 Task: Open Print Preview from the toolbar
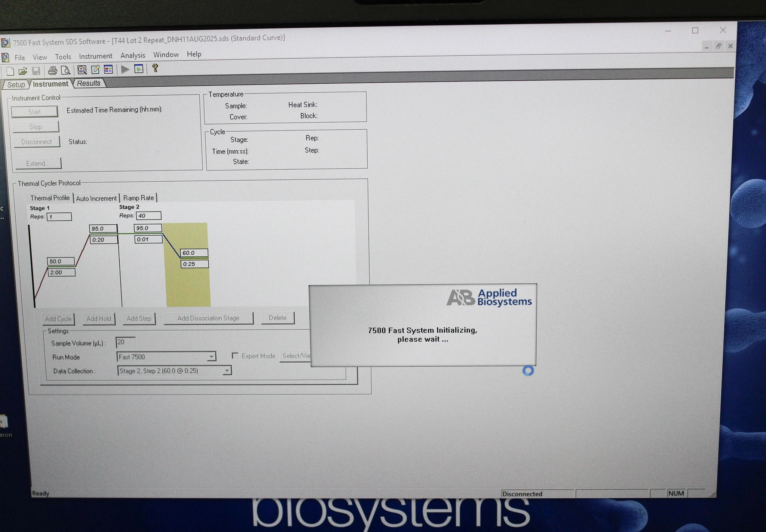pos(66,70)
